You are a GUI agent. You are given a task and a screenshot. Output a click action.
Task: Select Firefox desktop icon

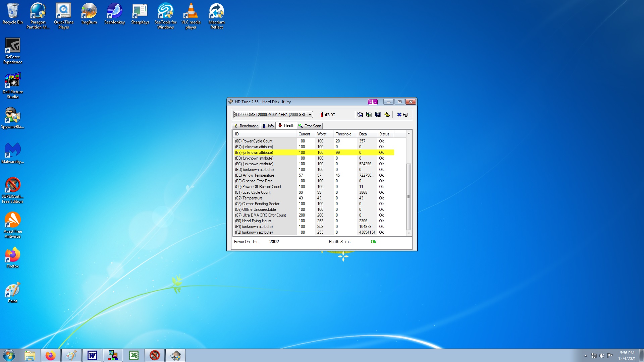click(x=13, y=258)
